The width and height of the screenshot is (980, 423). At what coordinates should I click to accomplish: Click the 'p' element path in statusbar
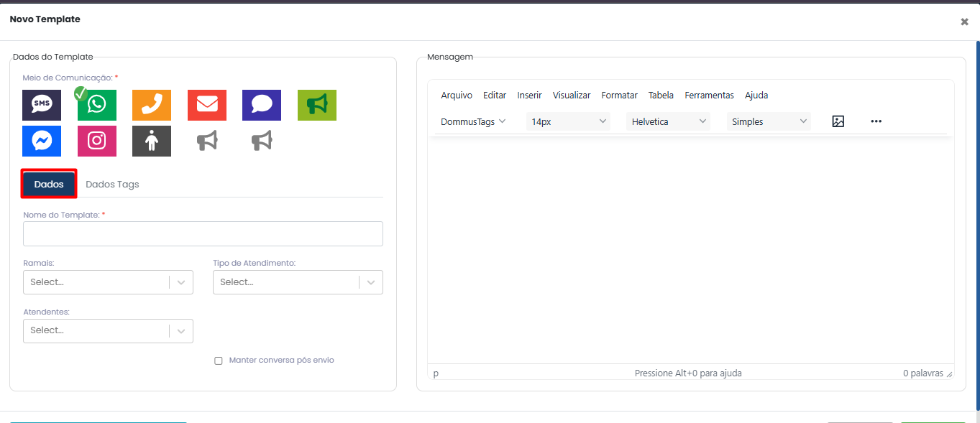coord(436,373)
